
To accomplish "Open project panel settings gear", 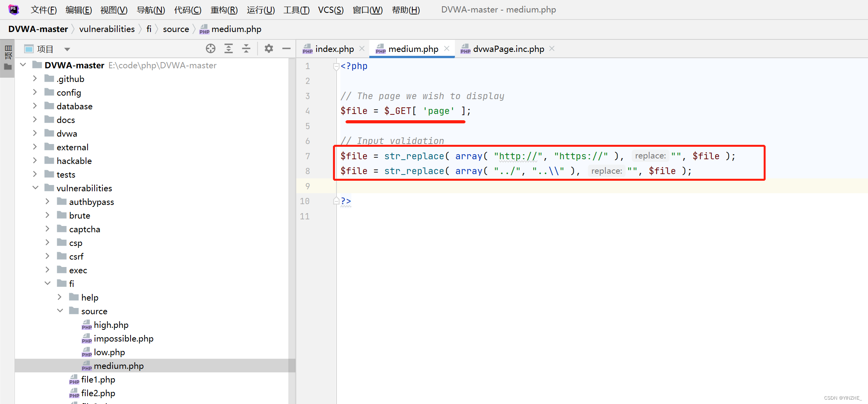I will tap(269, 49).
